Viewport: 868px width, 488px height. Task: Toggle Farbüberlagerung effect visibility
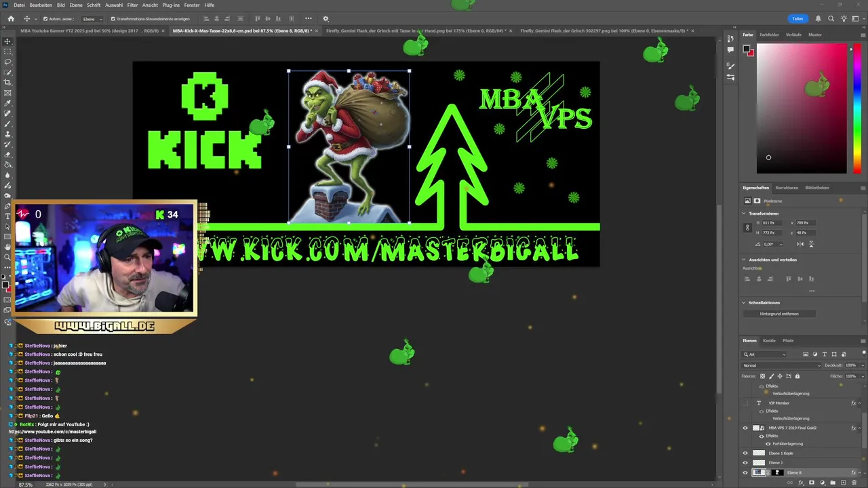click(x=768, y=444)
